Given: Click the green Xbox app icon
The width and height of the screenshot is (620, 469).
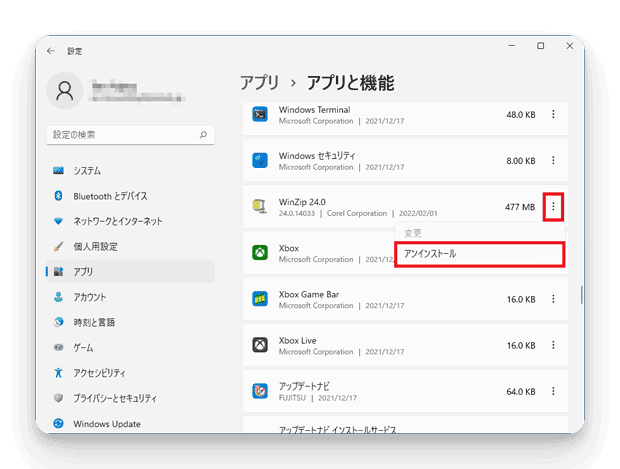Looking at the screenshot, I should point(260,252).
